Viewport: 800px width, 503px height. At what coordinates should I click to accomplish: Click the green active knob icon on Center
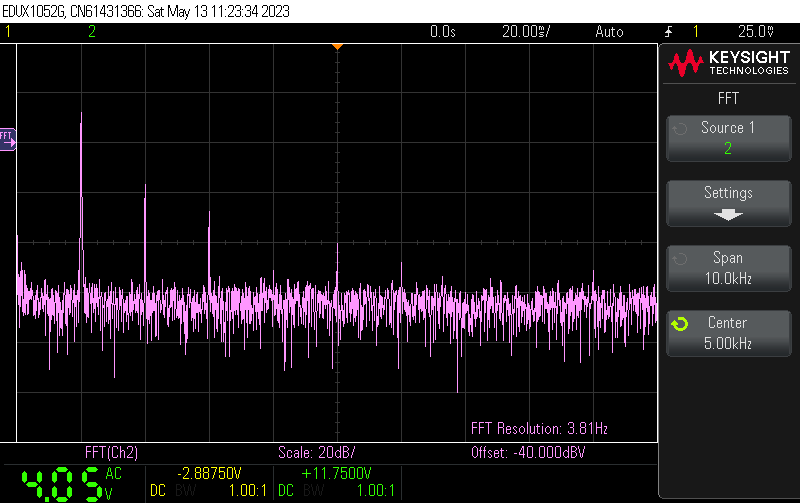coord(680,324)
